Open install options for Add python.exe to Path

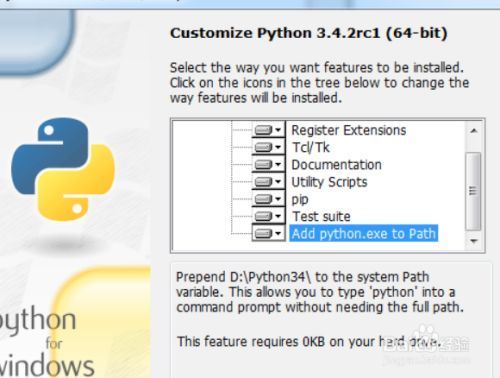tap(268, 233)
